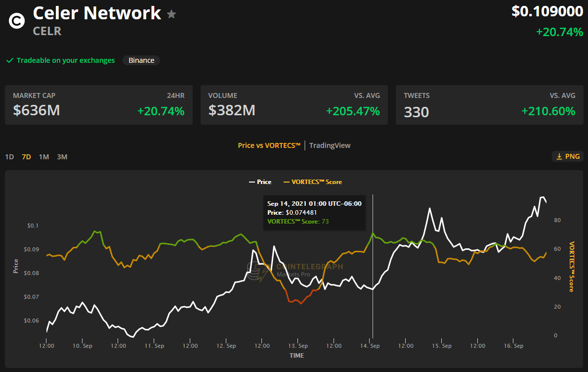Click the PNG download icon

559,156
